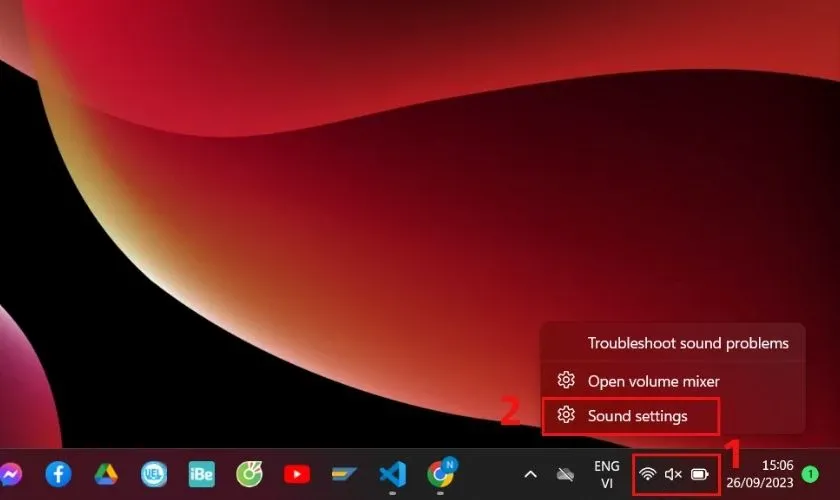
Task: Open Google Drive taskbar icon
Action: (x=107, y=473)
